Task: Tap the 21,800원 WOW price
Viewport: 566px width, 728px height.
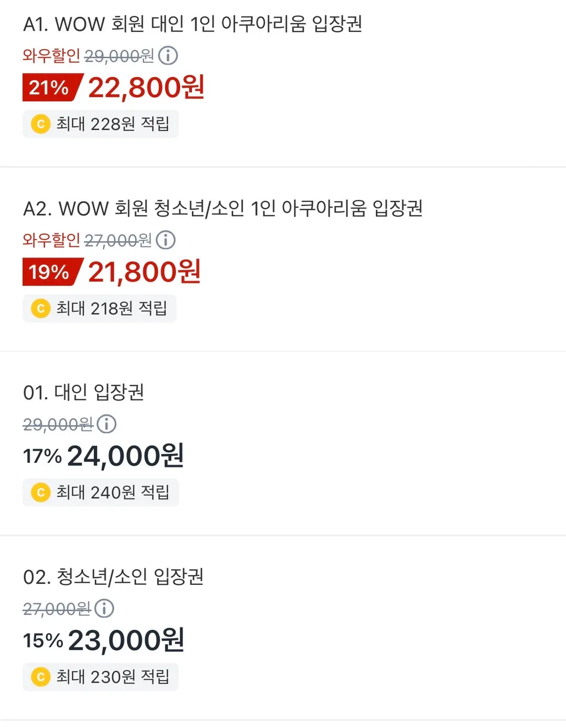Action: pos(145,272)
